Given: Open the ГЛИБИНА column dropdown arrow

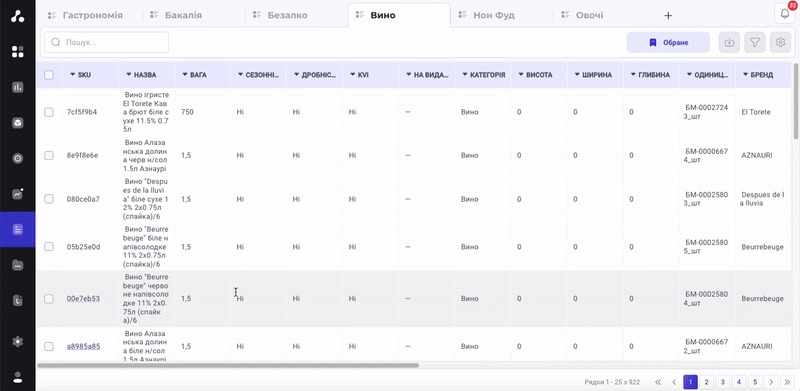Looking at the screenshot, I should (x=633, y=75).
